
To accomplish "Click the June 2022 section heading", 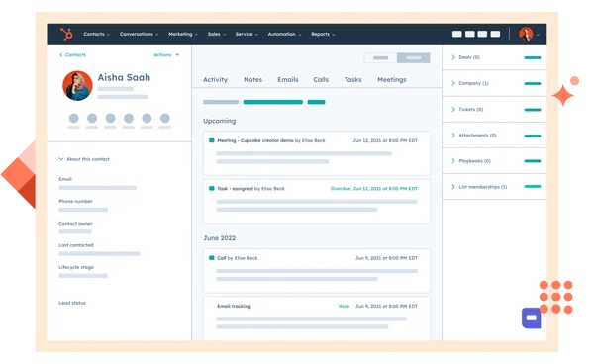I will [220, 238].
